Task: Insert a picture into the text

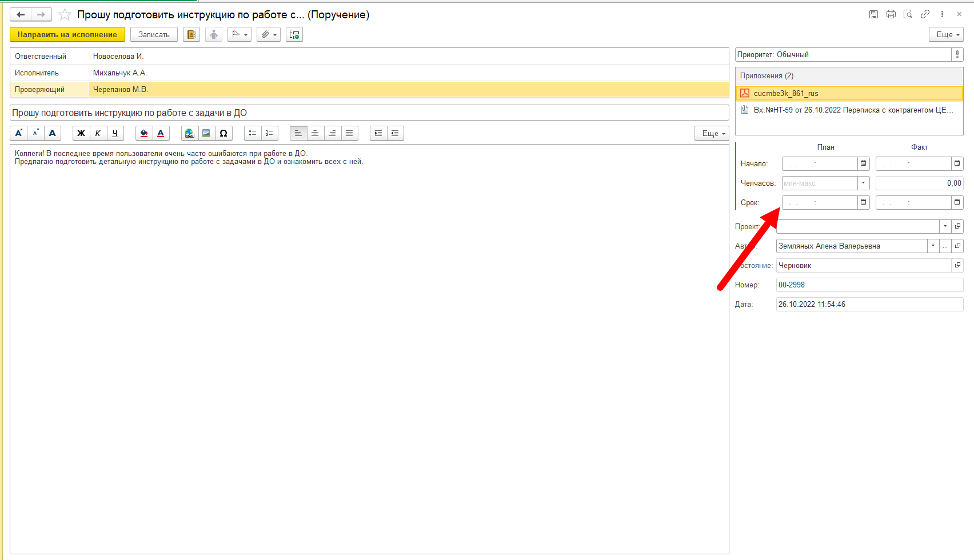Action: coord(206,133)
